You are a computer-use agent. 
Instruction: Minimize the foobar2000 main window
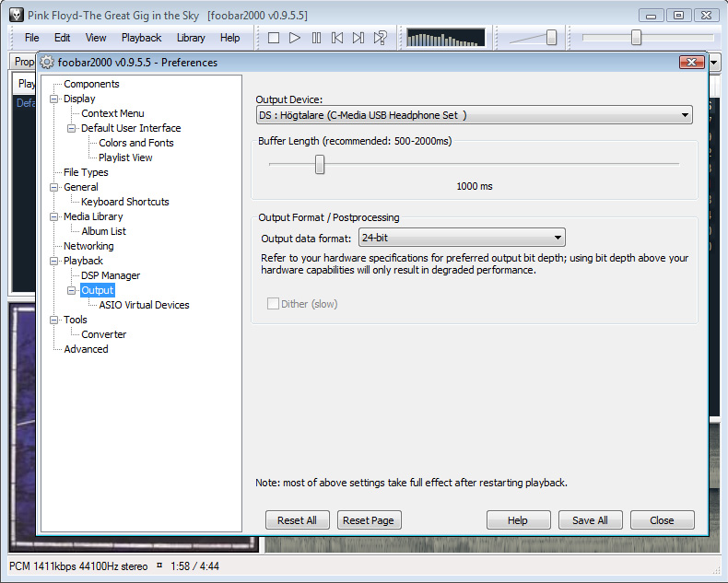(651, 16)
